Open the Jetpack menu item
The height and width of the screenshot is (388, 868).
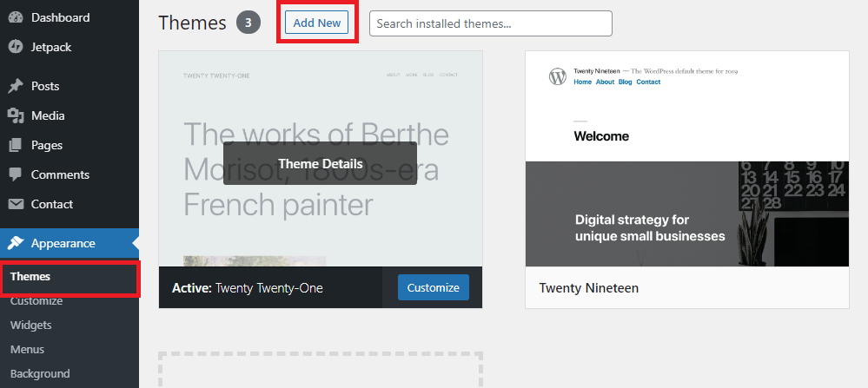(70, 47)
